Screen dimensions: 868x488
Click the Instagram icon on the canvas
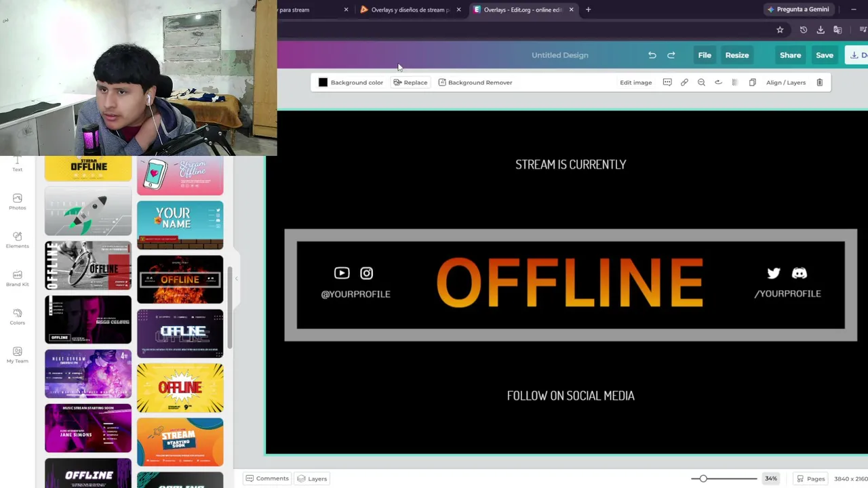tap(366, 273)
